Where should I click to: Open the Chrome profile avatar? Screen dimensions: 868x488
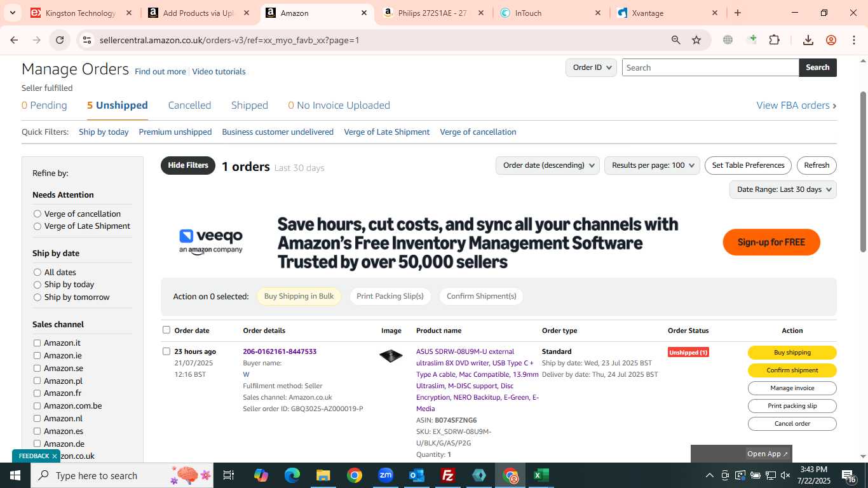click(831, 40)
